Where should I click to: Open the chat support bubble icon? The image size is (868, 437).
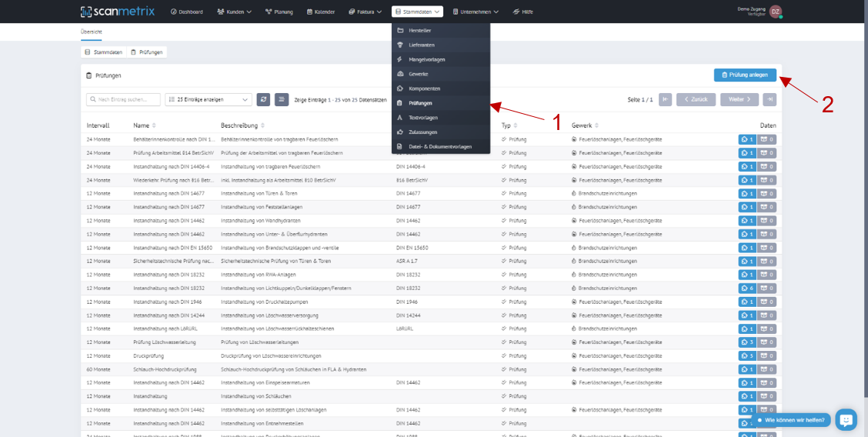(846, 420)
